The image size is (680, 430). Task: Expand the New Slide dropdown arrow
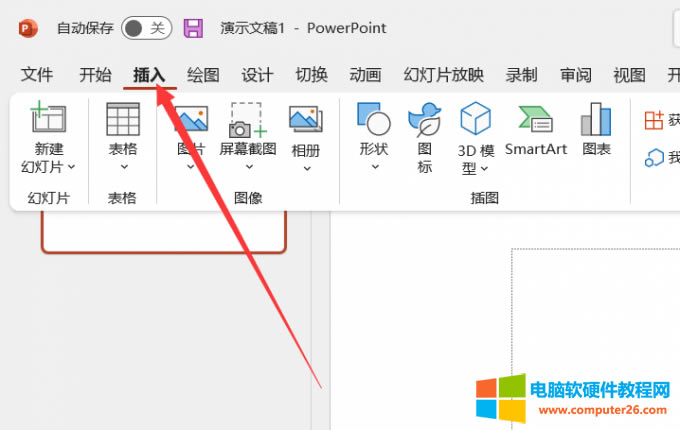[x=72, y=166]
